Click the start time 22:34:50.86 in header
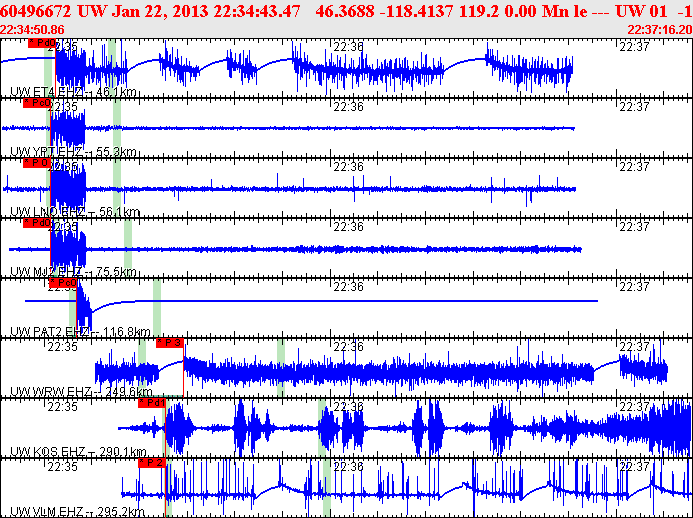The height and width of the screenshot is (518, 693). pos(33,30)
